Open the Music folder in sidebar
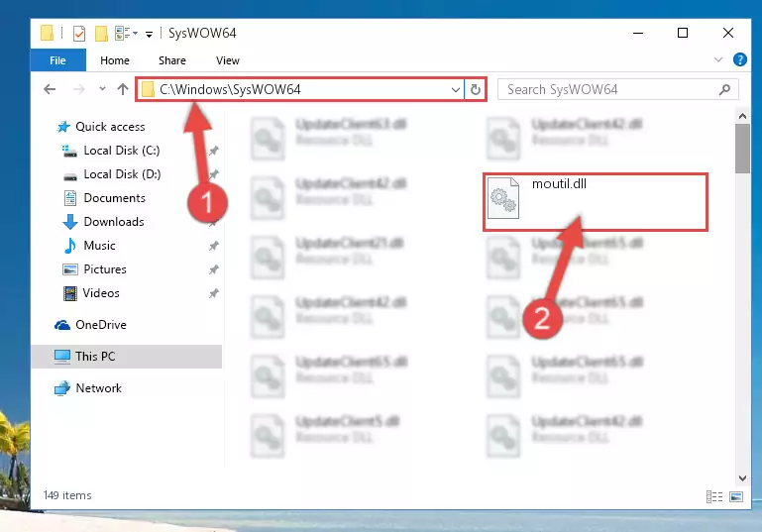The height and width of the screenshot is (532, 762). 99,246
